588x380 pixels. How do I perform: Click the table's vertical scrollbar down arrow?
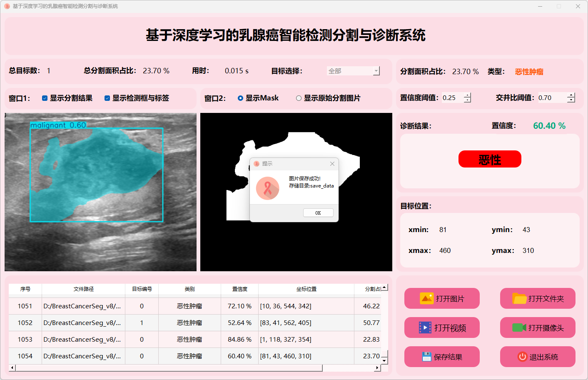point(385,361)
